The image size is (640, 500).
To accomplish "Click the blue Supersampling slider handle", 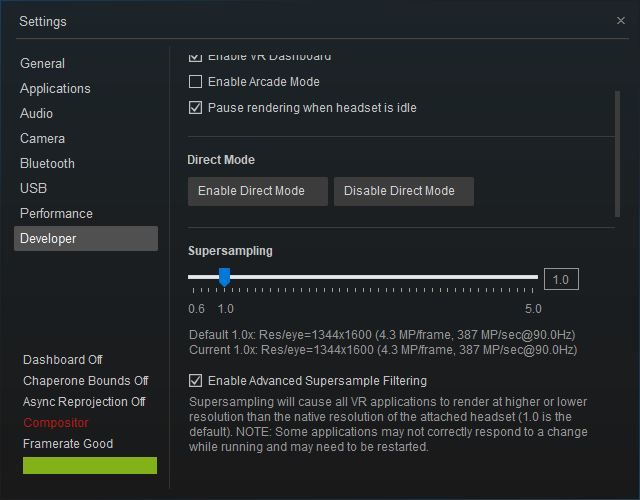I will tap(224, 278).
